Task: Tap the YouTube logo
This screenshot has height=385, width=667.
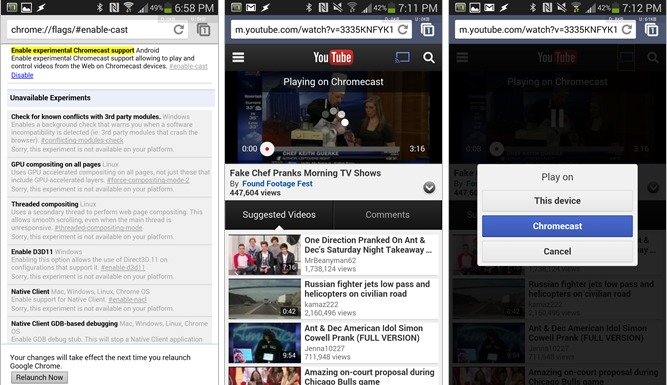Action: (333, 57)
